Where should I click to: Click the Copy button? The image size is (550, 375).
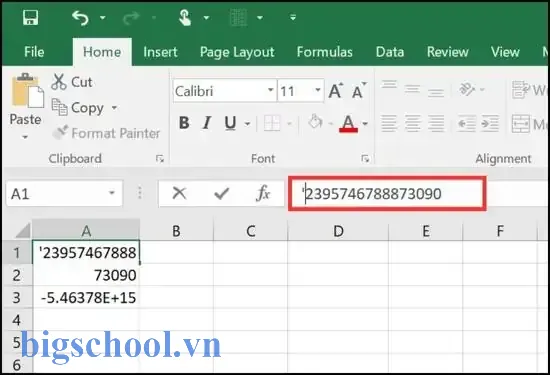tap(78, 108)
